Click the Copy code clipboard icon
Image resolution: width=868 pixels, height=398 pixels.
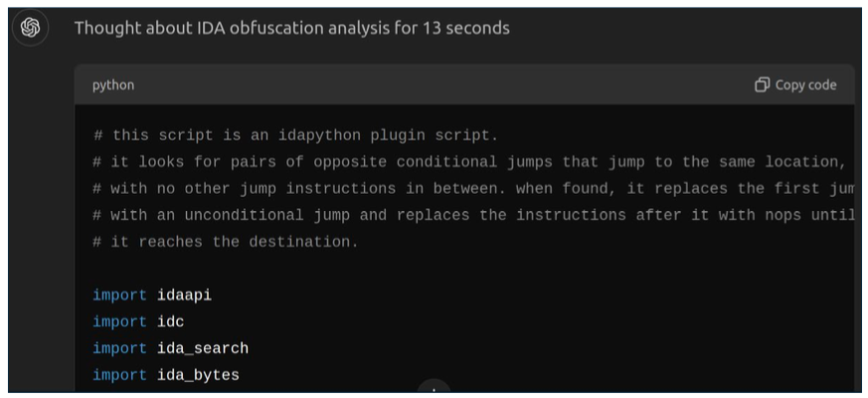(x=763, y=85)
